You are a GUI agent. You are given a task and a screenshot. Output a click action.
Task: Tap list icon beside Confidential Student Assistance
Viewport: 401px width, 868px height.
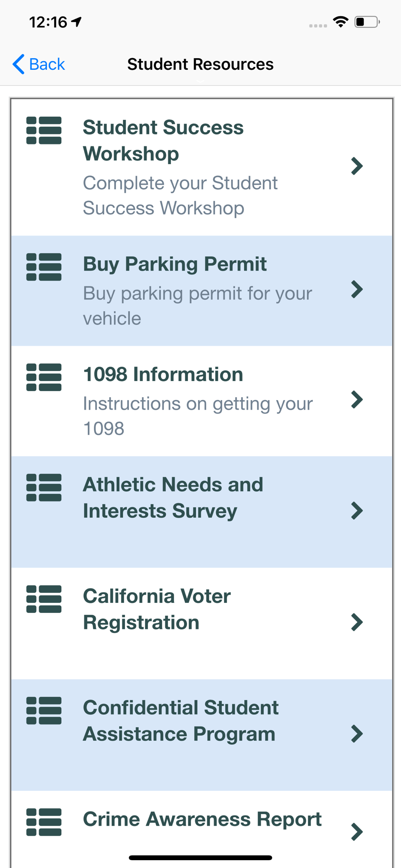tap(44, 710)
